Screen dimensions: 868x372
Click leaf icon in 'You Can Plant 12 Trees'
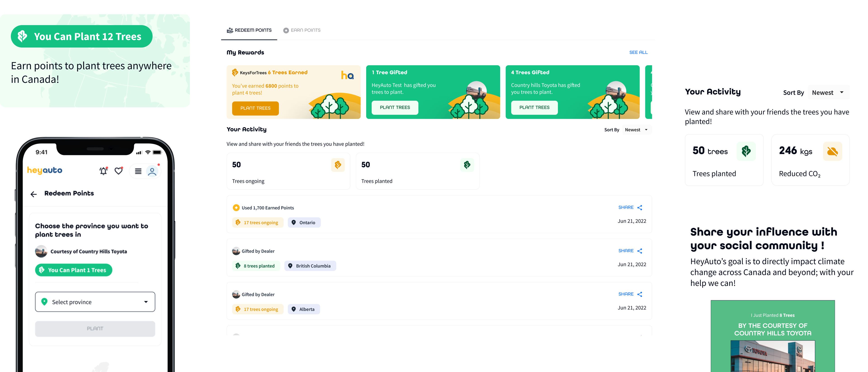coord(22,36)
